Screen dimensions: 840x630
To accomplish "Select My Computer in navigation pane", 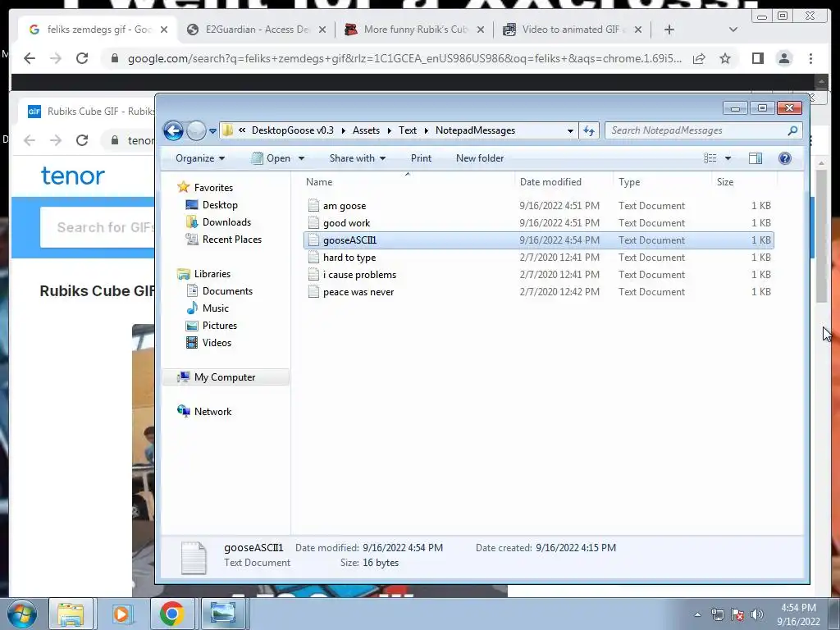I will pyautogui.click(x=225, y=377).
